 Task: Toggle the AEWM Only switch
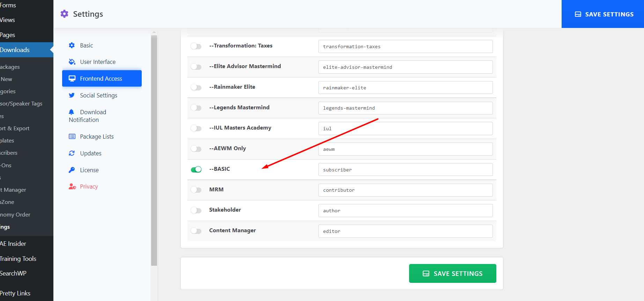[196, 149]
